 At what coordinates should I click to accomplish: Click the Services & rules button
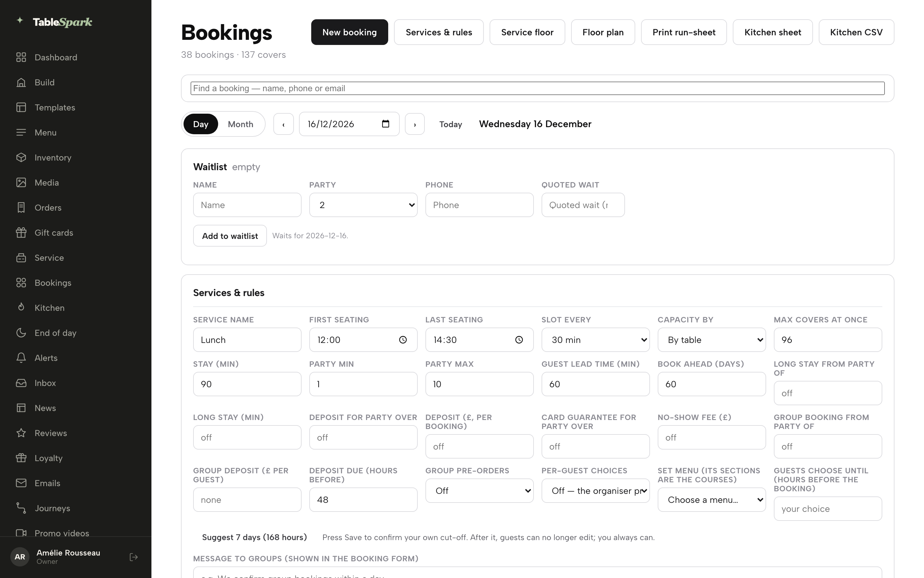coord(439,32)
